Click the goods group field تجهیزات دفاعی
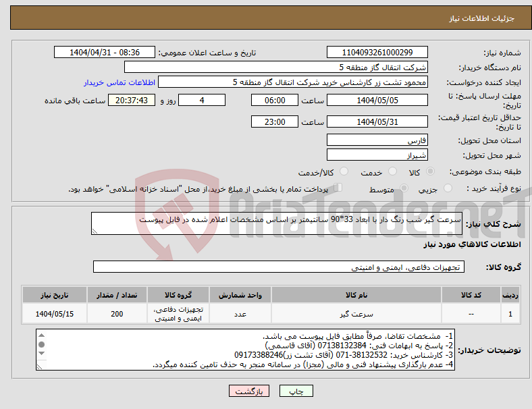The width and height of the screenshot is (532, 409). pos(279,267)
